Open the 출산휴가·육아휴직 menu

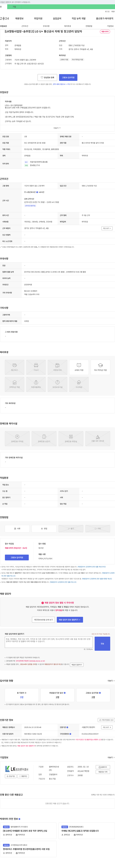pos(105,18)
